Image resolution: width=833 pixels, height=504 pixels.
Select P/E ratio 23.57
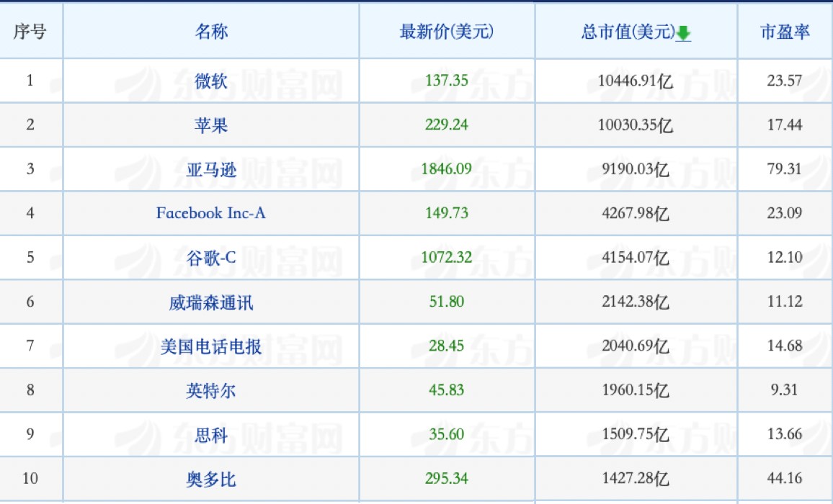click(785, 80)
